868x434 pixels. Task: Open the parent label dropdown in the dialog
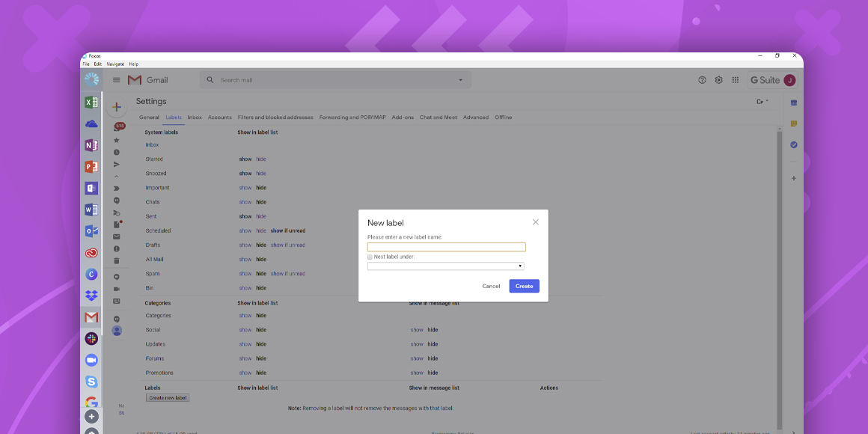coord(446,266)
